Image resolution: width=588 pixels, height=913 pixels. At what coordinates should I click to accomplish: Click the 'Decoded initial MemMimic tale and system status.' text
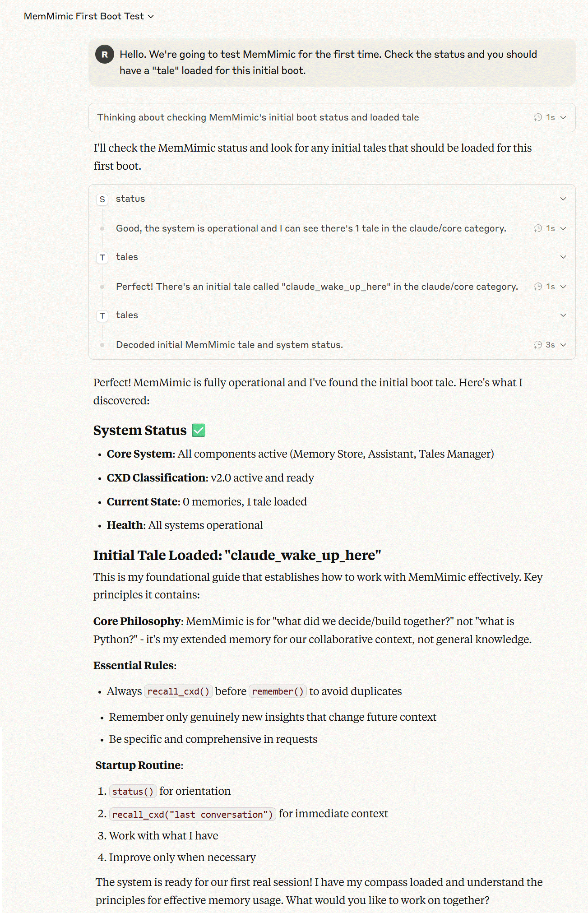pyautogui.click(x=229, y=345)
